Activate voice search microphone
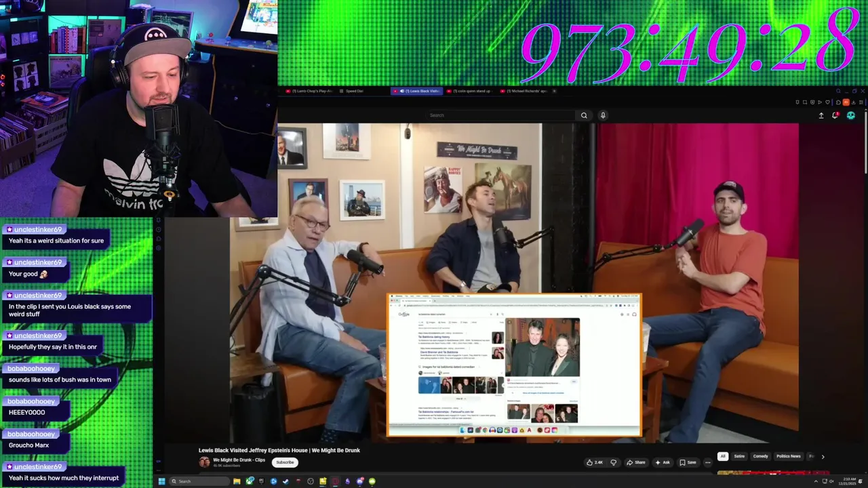Viewport: 868px width, 488px height. click(602, 115)
